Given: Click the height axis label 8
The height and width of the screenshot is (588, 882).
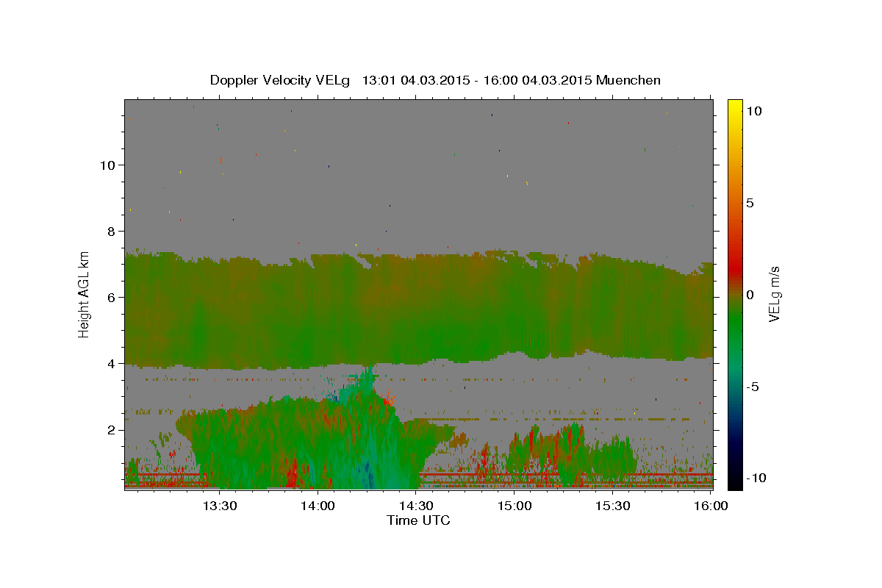Looking at the screenshot, I should click(x=110, y=231).
